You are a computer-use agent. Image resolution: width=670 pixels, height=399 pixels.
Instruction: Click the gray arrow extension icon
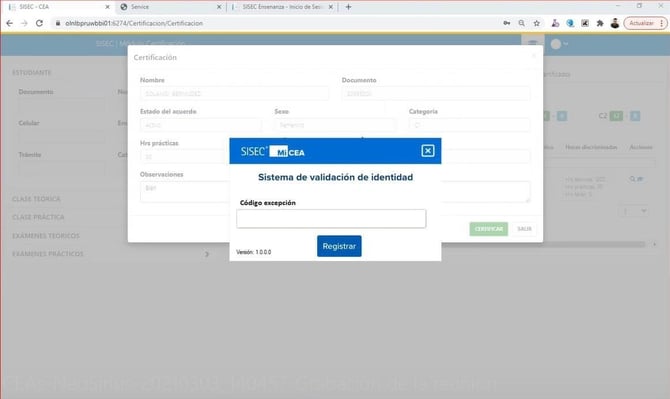point(585,23)
